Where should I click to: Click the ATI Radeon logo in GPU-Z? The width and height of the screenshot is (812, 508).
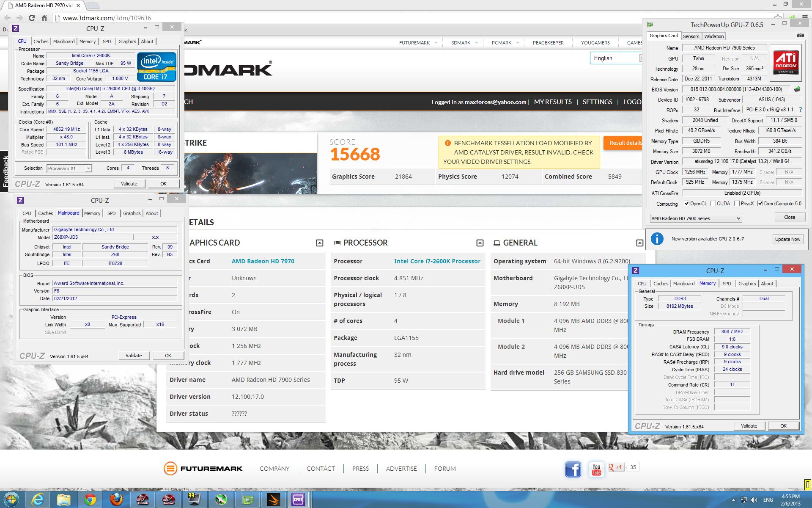click(x=786, y=62)
